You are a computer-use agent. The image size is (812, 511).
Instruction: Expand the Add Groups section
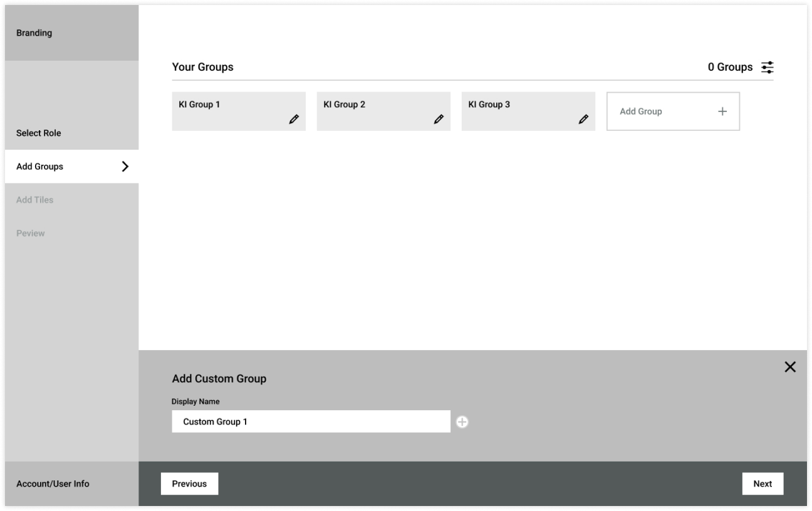click(41, 167)
